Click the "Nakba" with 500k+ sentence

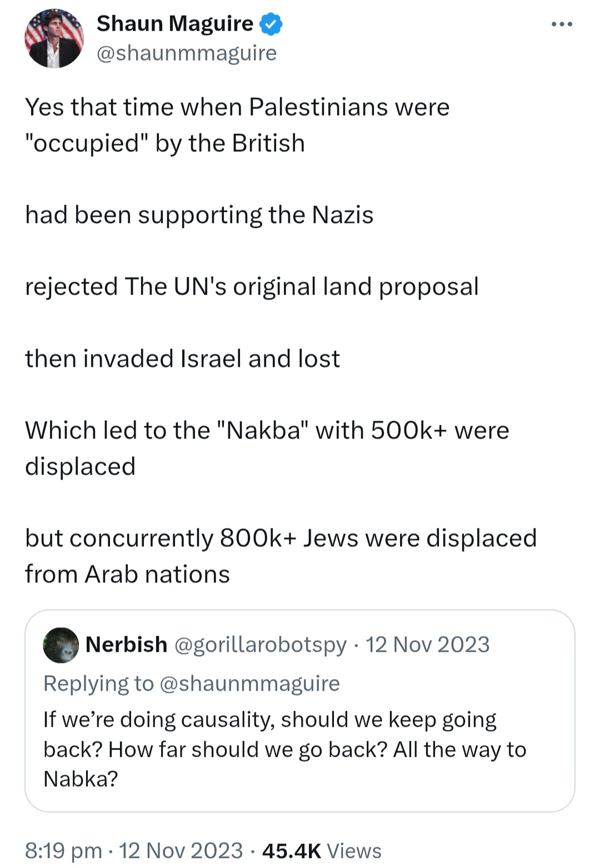pos(267,448)
